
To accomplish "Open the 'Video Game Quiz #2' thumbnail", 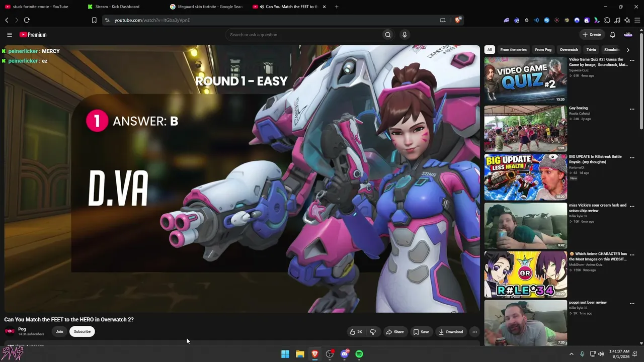I will pos(525,79).
